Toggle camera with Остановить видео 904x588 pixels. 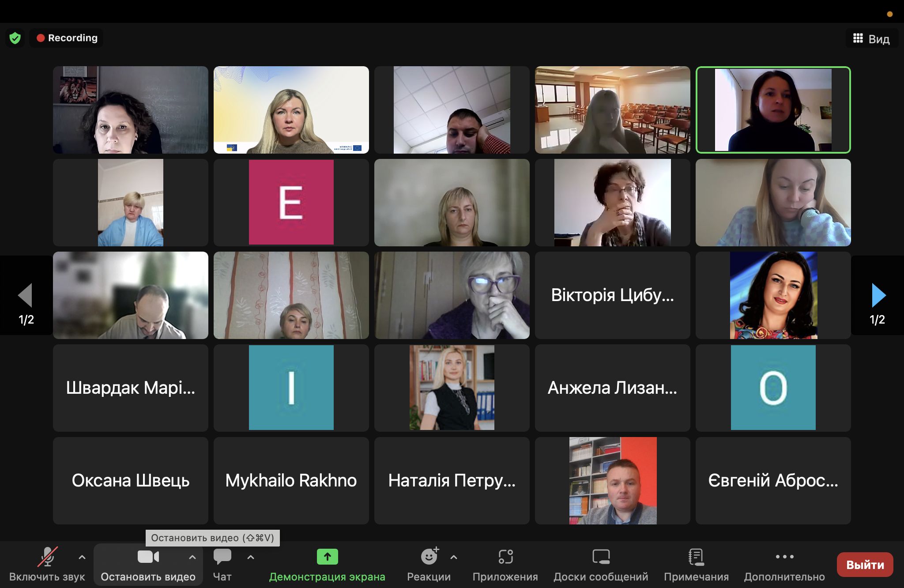(x=148, y=557)
